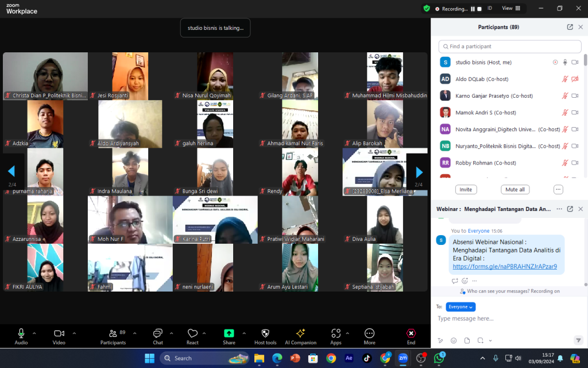Unmute Aldo DQLab in participant list
Screen dimensions: 588x368
(565, 79)
